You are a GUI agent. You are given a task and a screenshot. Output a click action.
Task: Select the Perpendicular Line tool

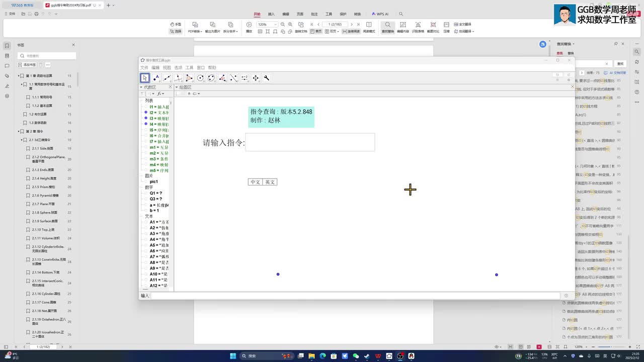click(178, 78)
